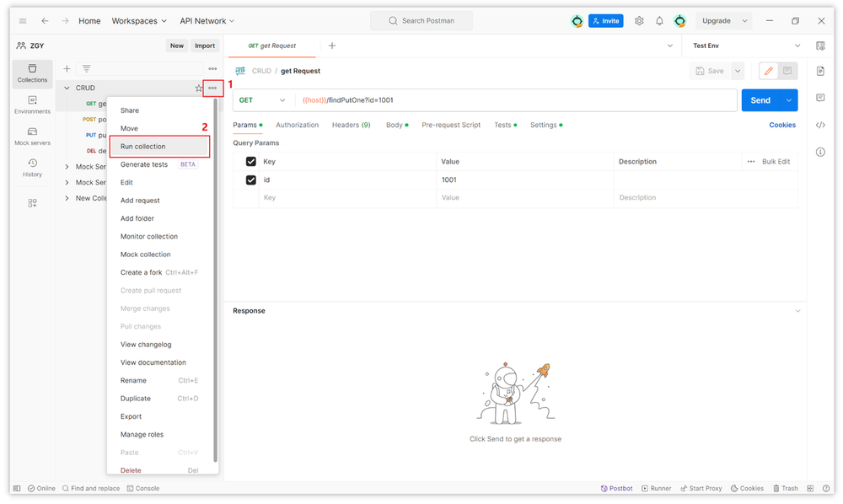Open the code snippet icon in right sidebar
This screenshot has width=843, height=504.
pos(820,125)
